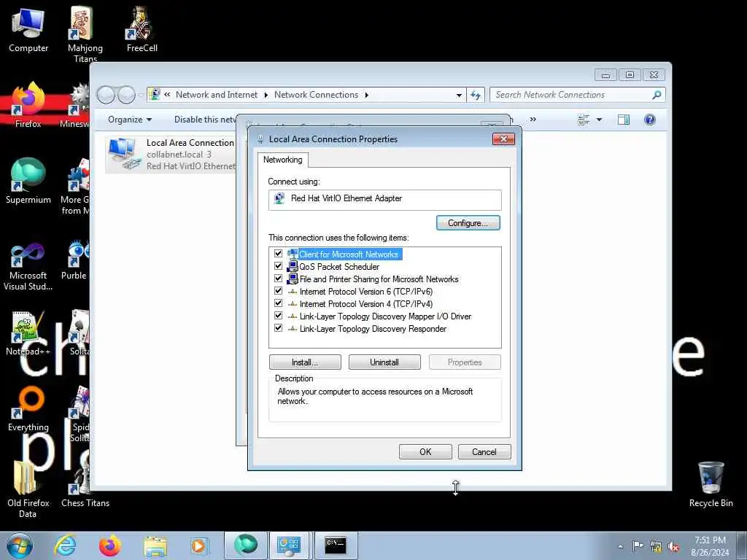Open address bar history dropdown arrow
Screen dimensions: 747x560
[x=459, y=96]
